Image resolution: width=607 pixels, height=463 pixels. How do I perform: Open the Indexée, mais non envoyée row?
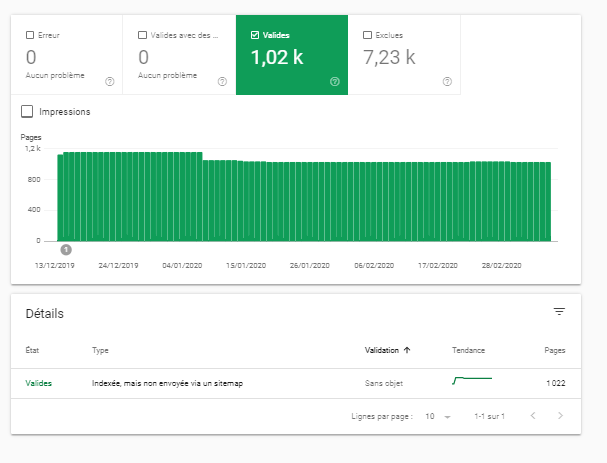[167, 383]
